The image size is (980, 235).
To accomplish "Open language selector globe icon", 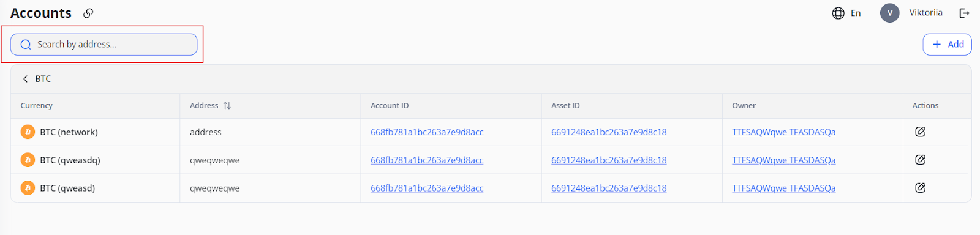I will tap(839, 13).
